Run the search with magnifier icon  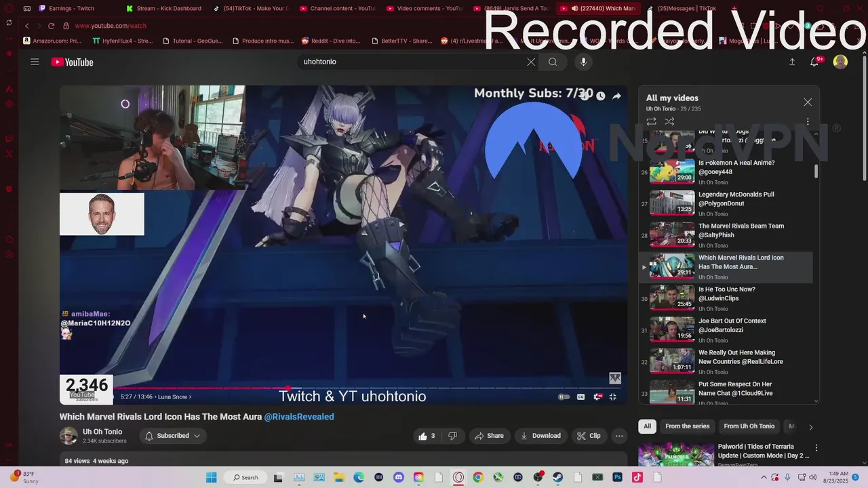[553, 62]
